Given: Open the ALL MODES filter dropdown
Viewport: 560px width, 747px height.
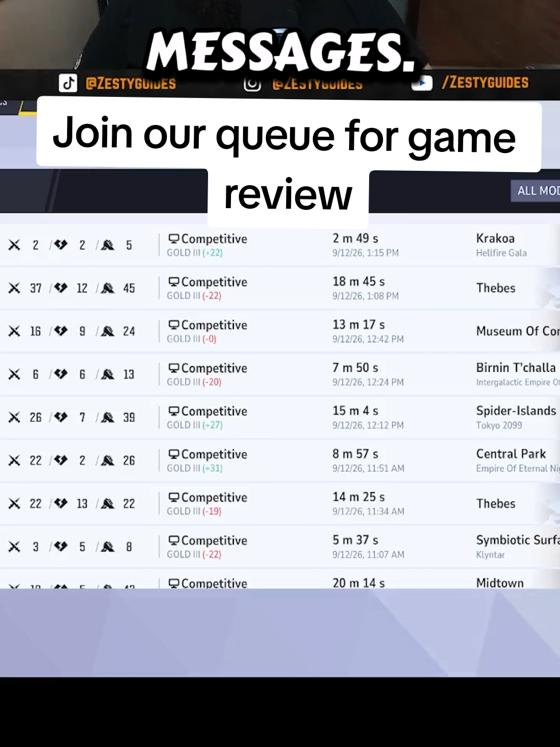Looking at the screenshot, I should click(x=535, y=191).
